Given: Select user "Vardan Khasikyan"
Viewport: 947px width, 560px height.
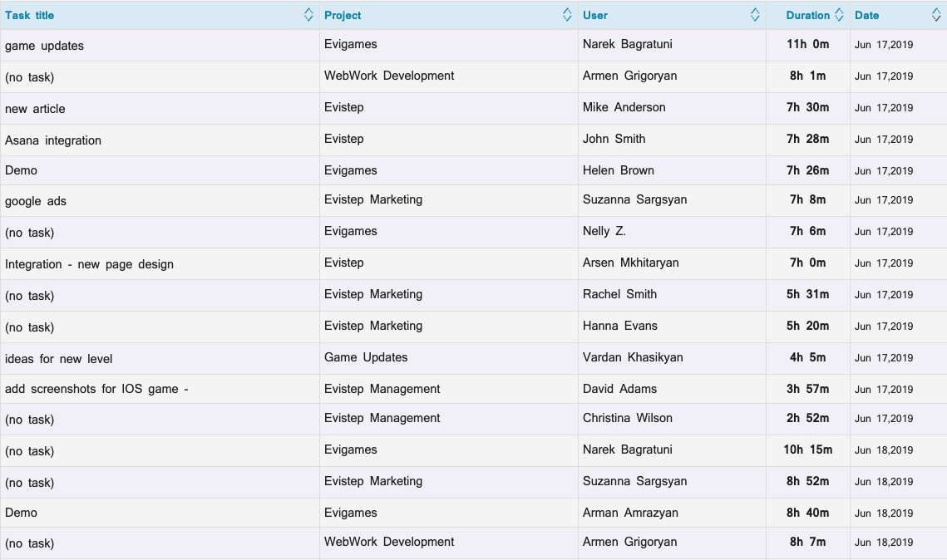Looking at the screenshot, I should [633, 358].
